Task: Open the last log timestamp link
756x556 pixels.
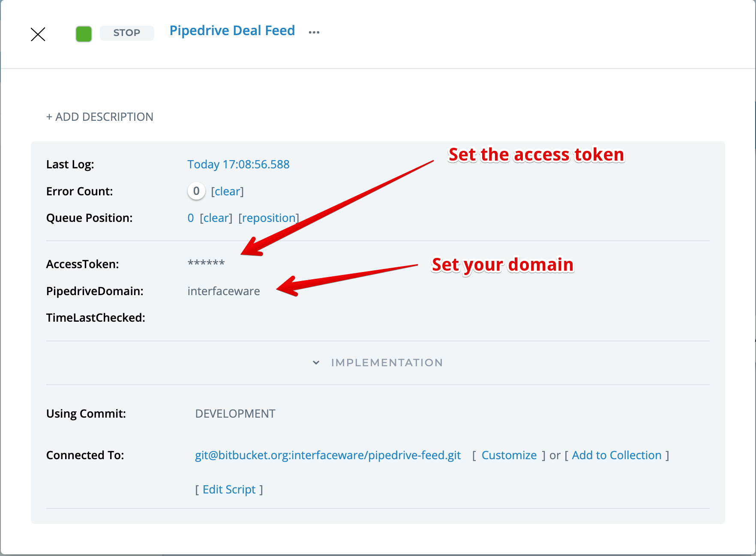Action: [238, 164]
